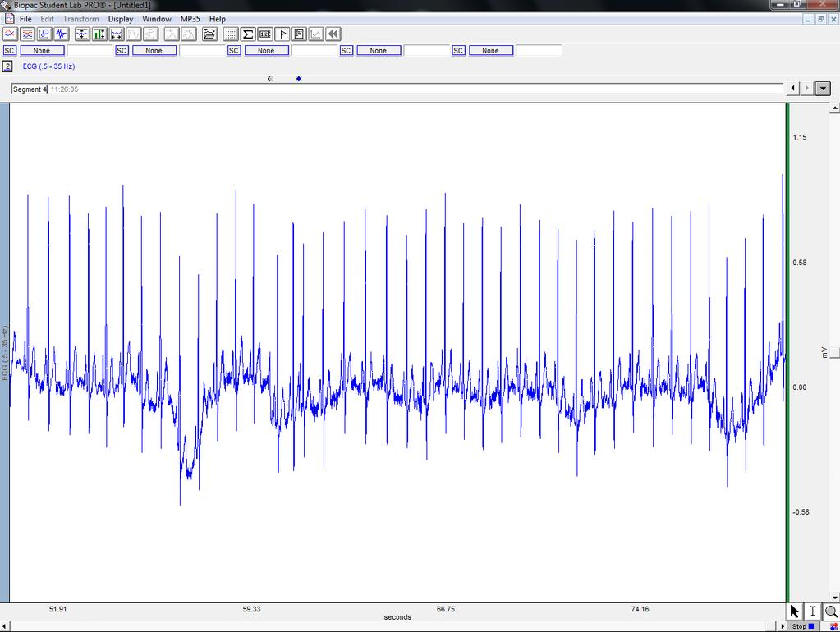The width and height of the screenshot is (840, 632).
Task: Open the fourth None measurement dropdown
Action: tap(379, 50)
